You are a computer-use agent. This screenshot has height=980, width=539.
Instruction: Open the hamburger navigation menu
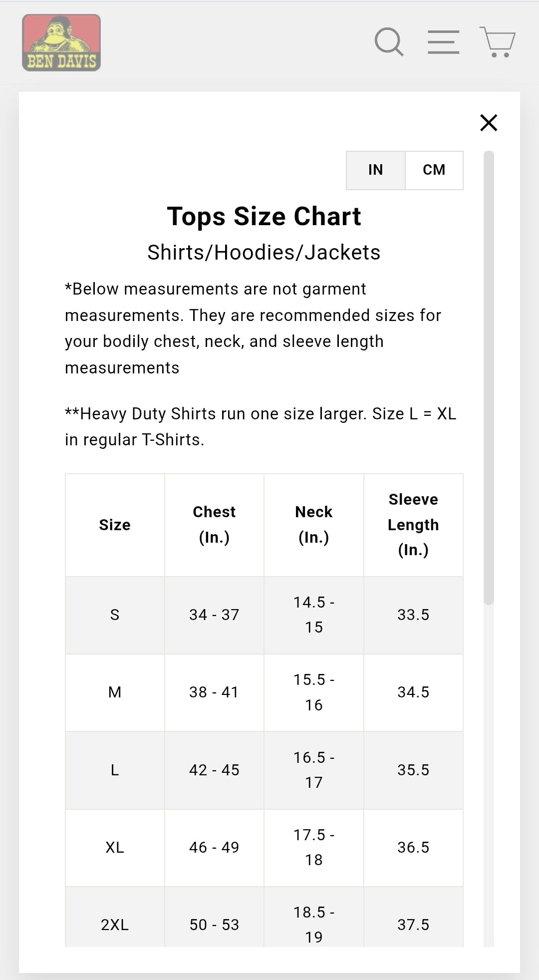[x=443, y=42]
